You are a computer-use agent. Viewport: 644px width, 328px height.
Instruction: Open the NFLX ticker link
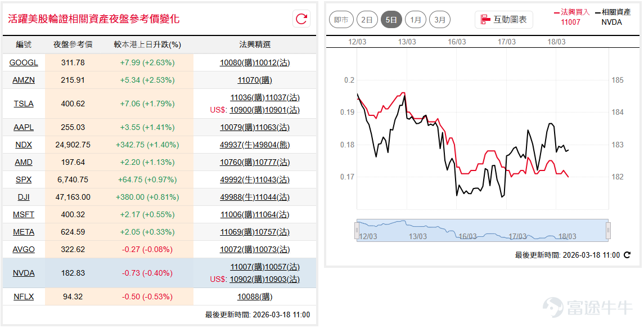click(24, 296)
